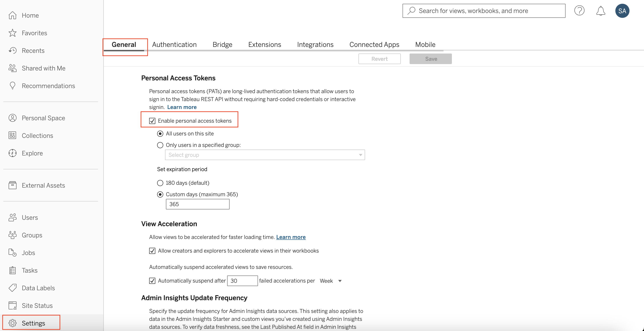Toggle Enable personal access tokens checkbox
The height and width of the screenshot is (331, 644).
(152, 120)
